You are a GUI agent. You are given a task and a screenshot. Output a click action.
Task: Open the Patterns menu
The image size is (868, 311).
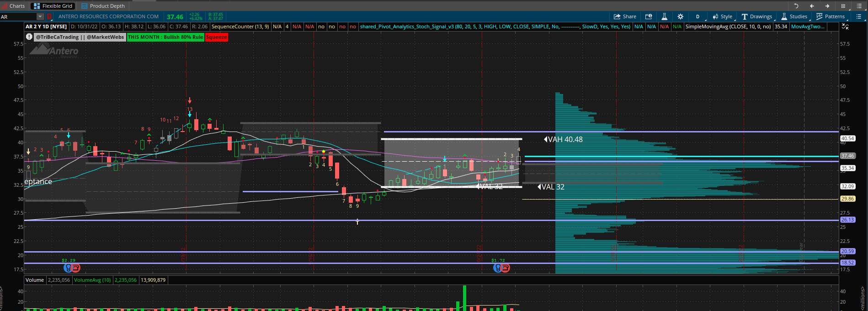[830, 16]
